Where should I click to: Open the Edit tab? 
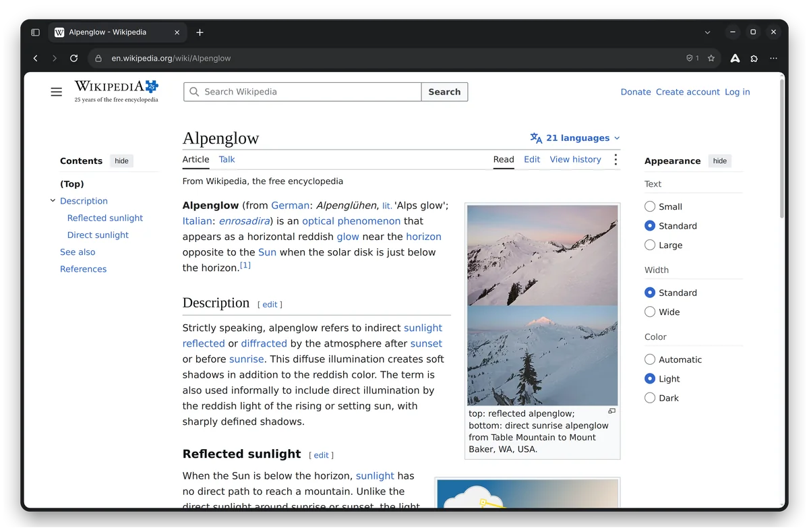[x=532, y=160]
